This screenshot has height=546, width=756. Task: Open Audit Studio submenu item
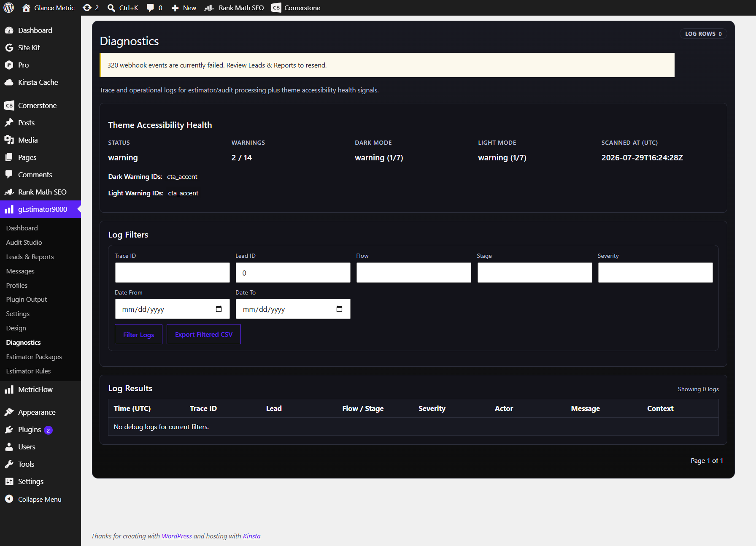[x=24, y=242]
